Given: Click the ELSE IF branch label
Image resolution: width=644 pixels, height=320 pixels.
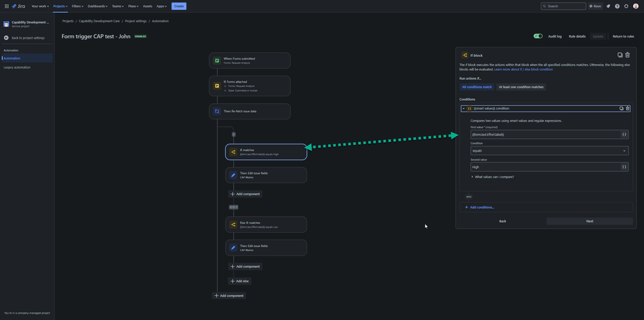Looking at the screenshot, I should coord(233,207).
